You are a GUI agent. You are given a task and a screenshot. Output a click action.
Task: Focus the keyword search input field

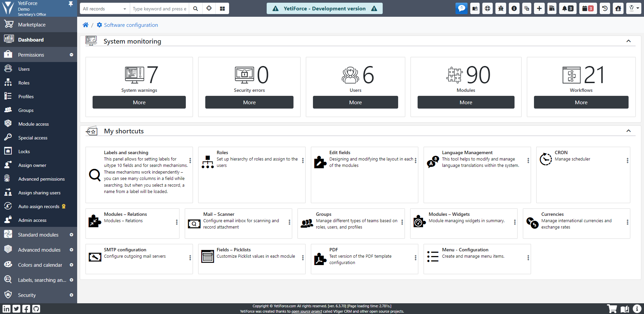159,9
